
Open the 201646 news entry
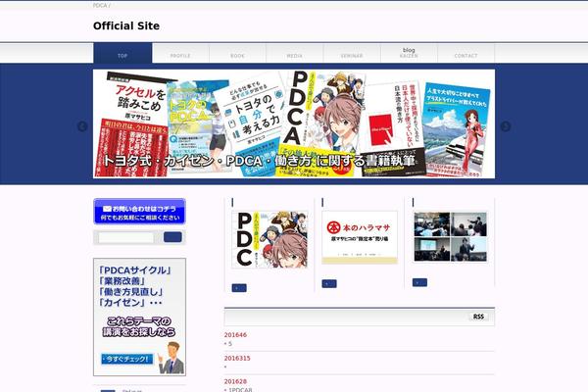235,335
